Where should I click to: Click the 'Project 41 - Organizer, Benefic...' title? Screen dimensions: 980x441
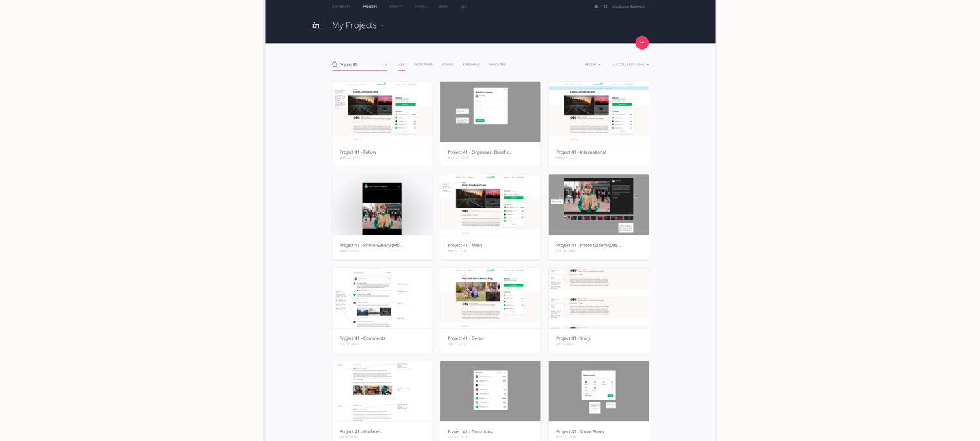(480, 152)
